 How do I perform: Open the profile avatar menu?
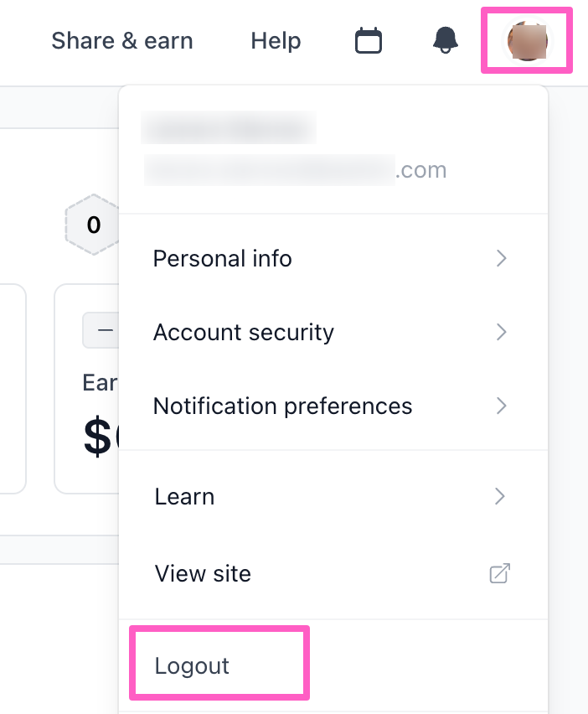pyautogui.click(x=527, y=41)
